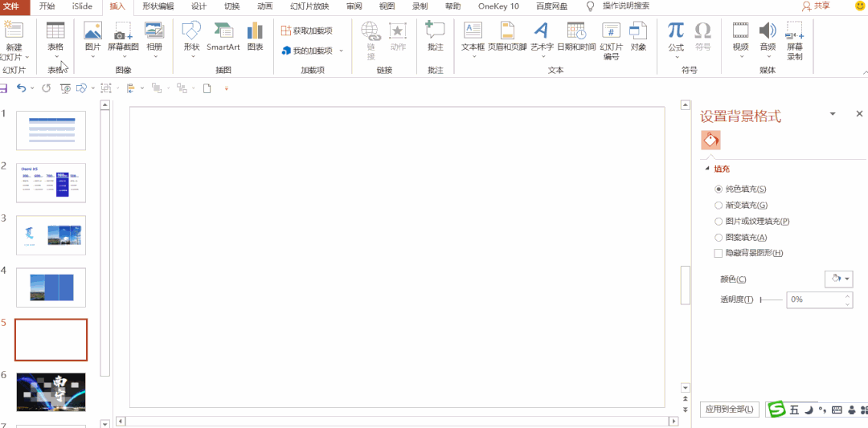The height and width of the screenshot is (428, 868).
Task: Switch to the Design (设计) tab
Action: coord(199,6)
